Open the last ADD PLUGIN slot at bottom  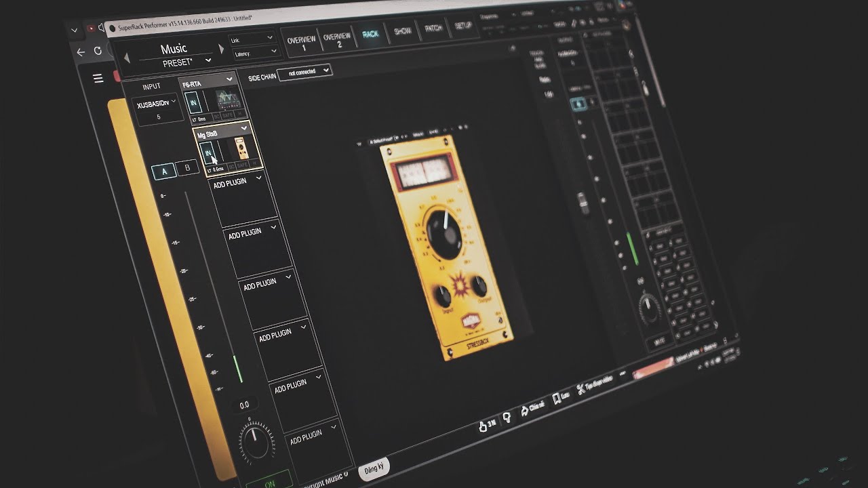tap(319, 451)
